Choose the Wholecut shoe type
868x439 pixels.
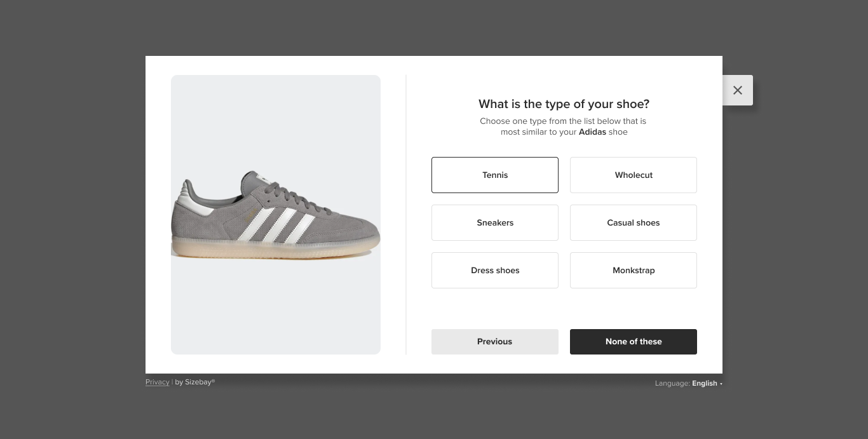click(x=634, y=175)
